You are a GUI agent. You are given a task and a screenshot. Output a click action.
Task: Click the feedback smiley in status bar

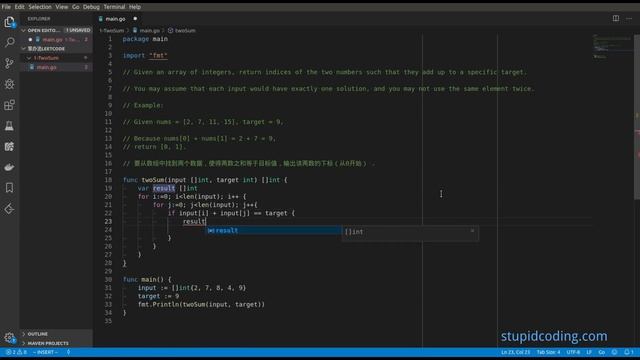click(614, 352)
